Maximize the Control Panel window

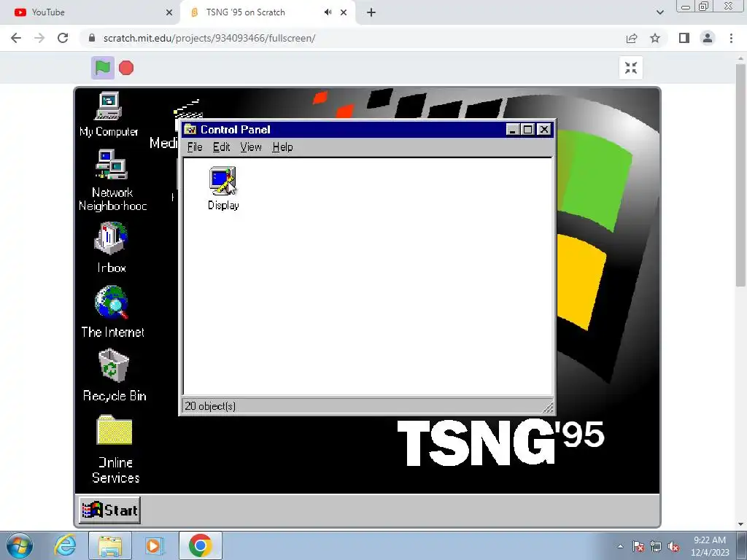528,130
